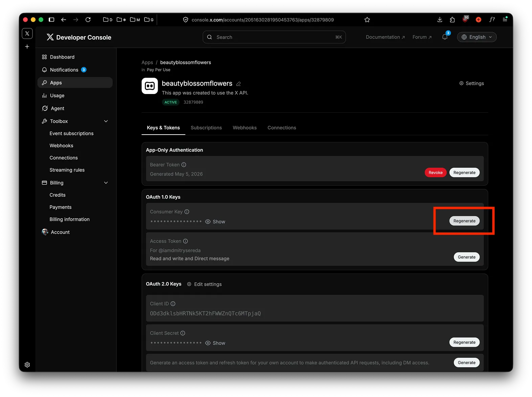Viewport: 532px width, 397px height.
Task: Open browser settings gear at bottom left
Action: click(x=27, y=365)
